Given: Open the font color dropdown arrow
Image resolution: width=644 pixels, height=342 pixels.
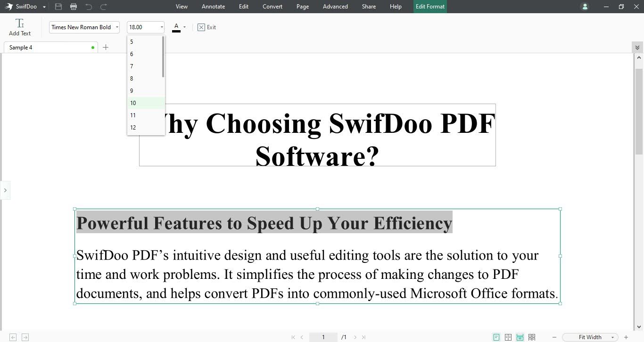Looking at the screenshot, I should coord(184,27).
